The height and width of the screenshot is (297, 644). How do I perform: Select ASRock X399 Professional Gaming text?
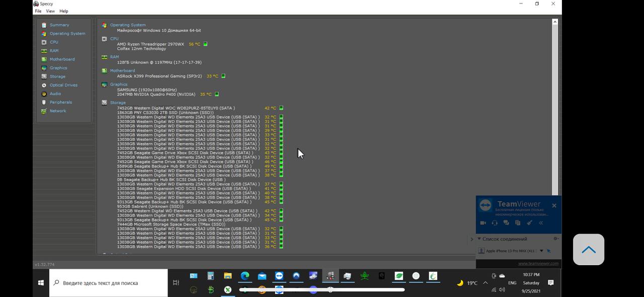[x=159, y=76]
